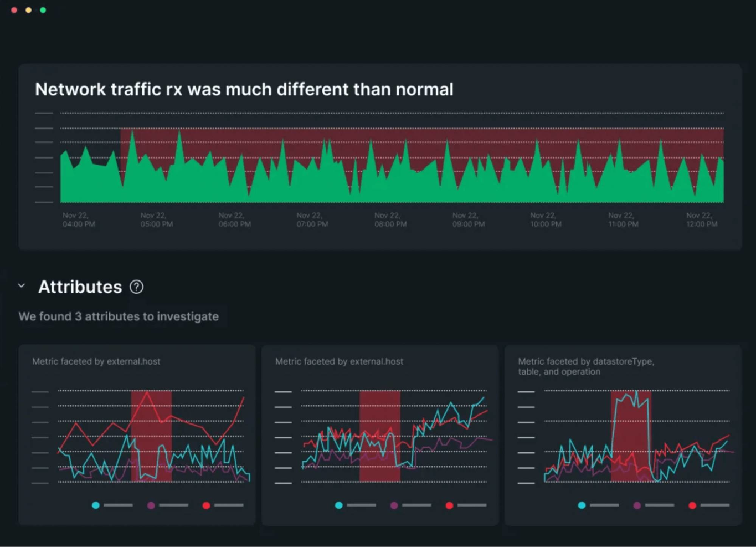Hide the purple series in the datastoreType chart
This screenshot has height=547, width=756.
(x=637, y=505)
